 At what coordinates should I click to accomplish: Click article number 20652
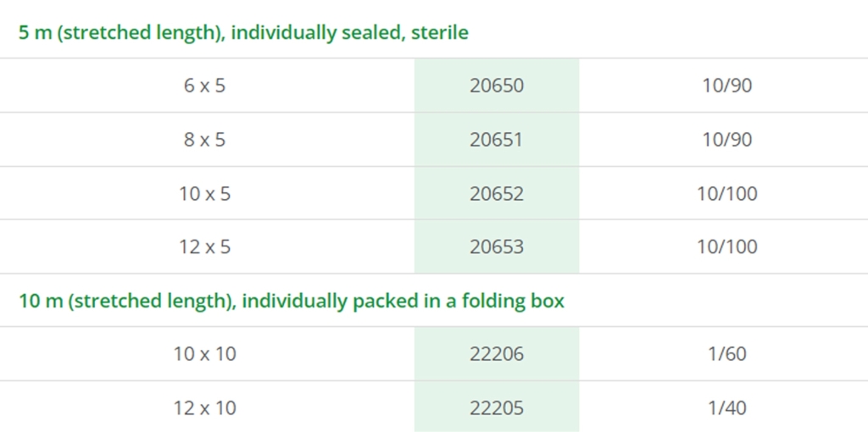coord(497,194)
